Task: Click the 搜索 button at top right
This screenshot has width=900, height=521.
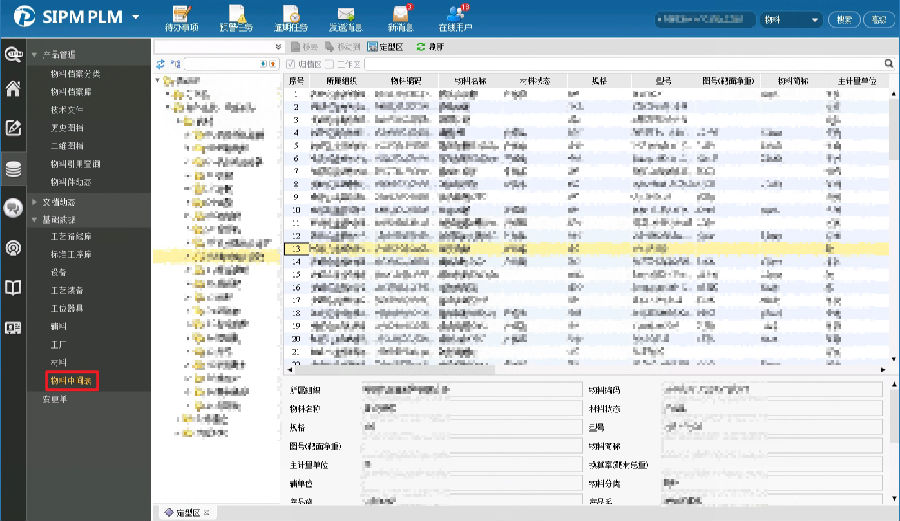Action: click(x=845, y=19)
